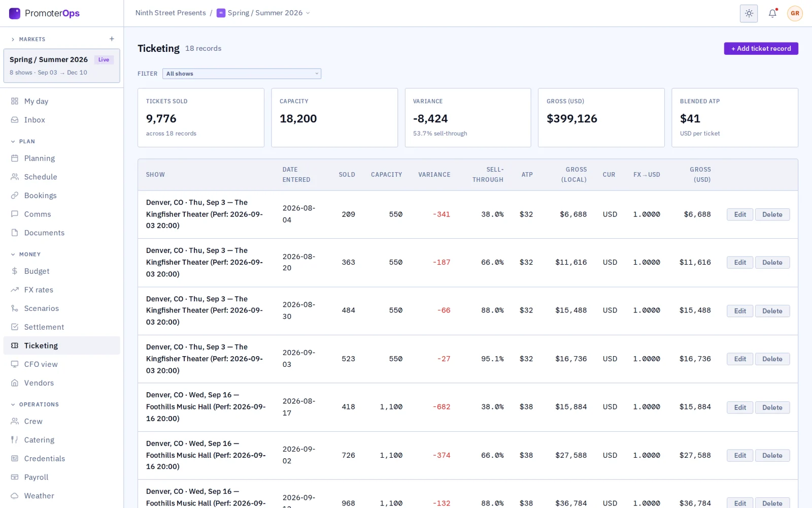Open Settlement checkbox icon item
Image resolution: width=812 pixels, height=508 pixels.
coord(15,327)
